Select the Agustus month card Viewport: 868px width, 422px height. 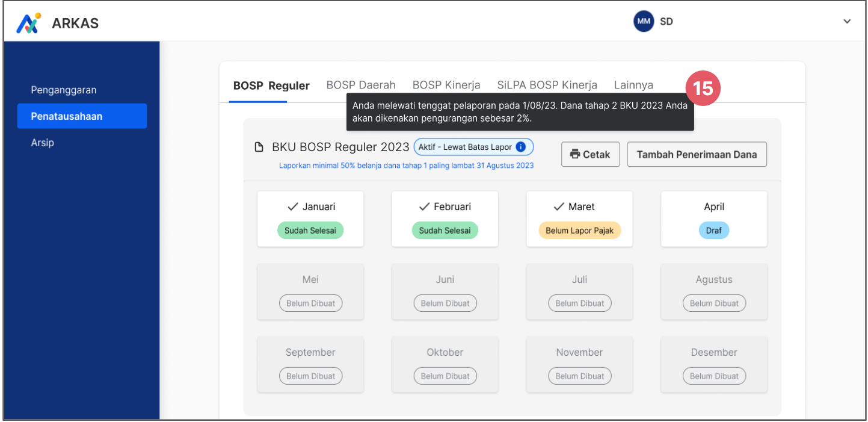(714, 292)
